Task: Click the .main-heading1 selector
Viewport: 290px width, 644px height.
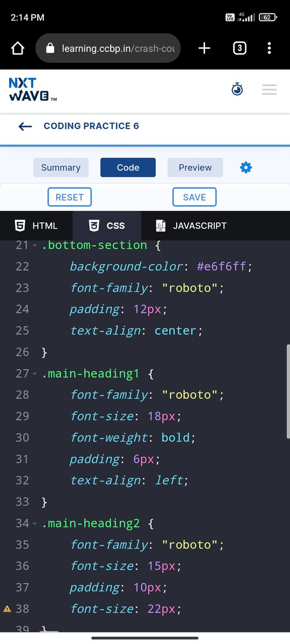Action: coord(91,374)
